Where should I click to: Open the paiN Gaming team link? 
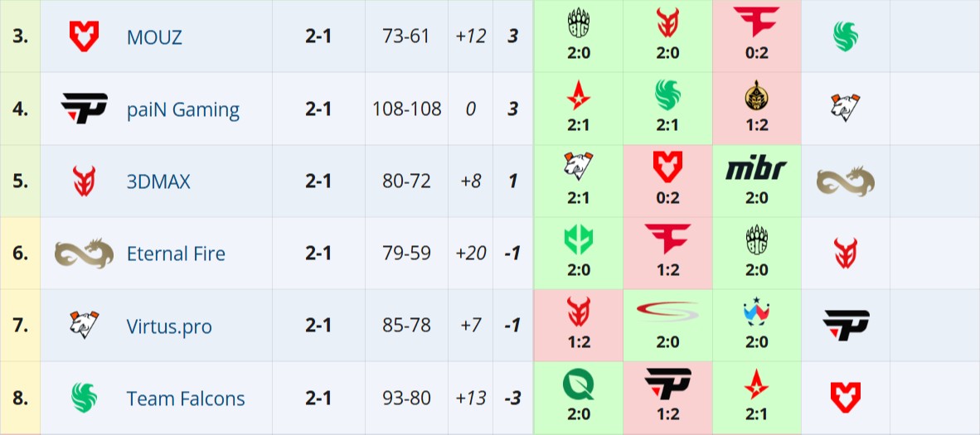pyautogui.click(x=182, y=109)
